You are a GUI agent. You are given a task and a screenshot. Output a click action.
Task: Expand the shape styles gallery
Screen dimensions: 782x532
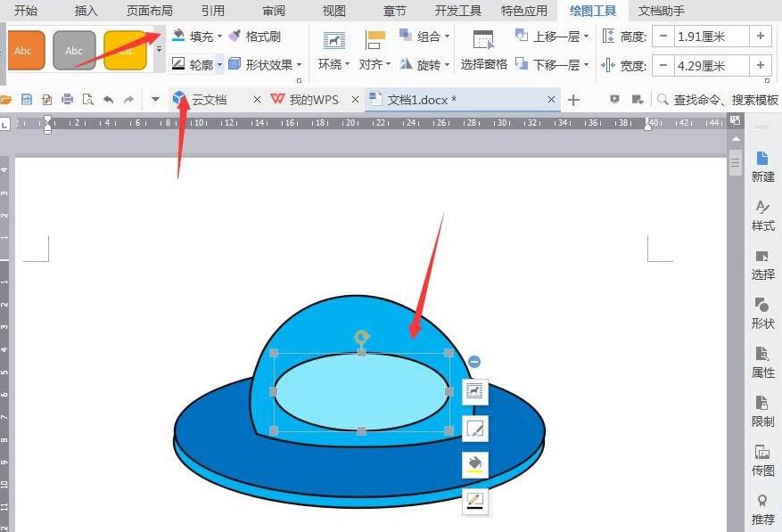159,49
